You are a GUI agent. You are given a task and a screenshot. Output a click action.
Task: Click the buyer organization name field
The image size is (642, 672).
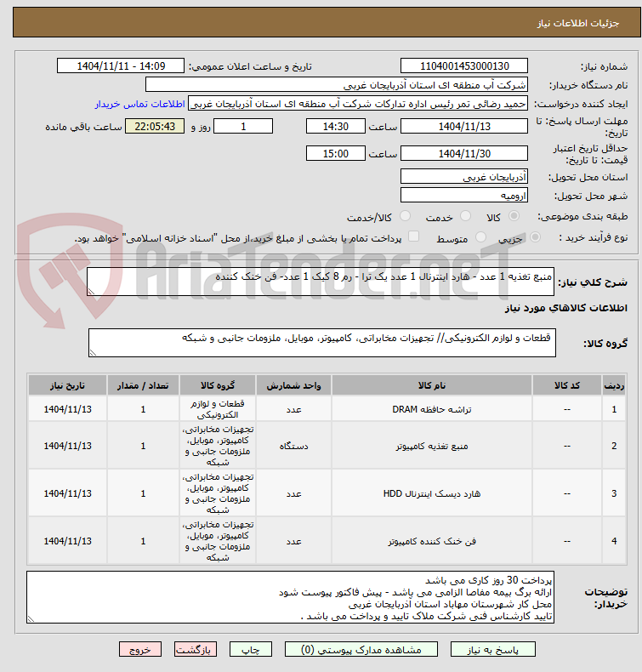tap(336, 85)
